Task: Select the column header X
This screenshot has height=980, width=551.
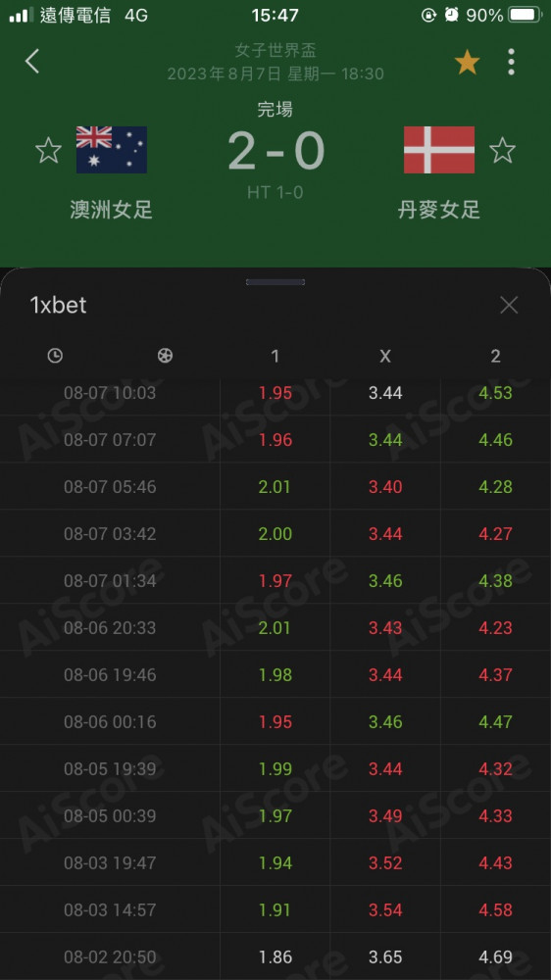Action: (385, 356)
